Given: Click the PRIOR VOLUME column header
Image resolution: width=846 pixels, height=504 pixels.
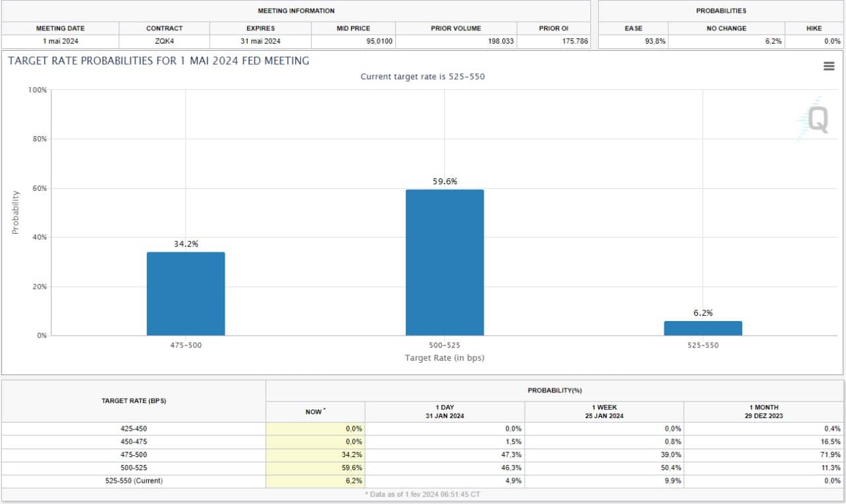Looking at the screenshot, I should pos(456,28).
